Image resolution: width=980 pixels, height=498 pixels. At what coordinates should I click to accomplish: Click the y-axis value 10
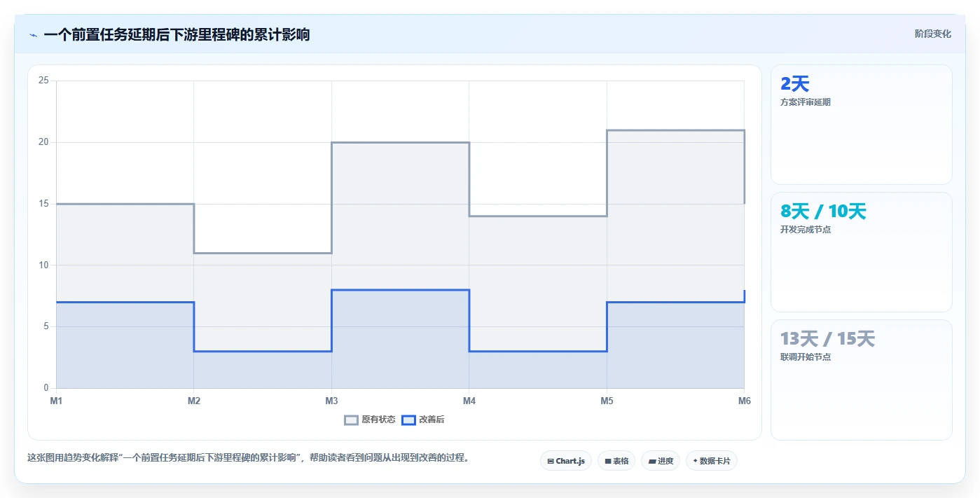[43, 265]
